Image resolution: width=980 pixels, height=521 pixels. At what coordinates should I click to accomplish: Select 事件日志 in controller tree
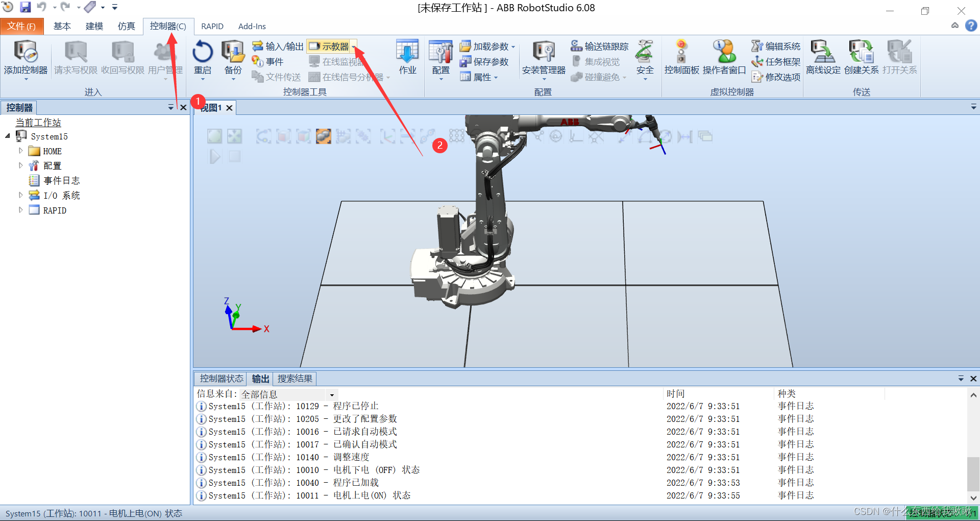point(62,180)
